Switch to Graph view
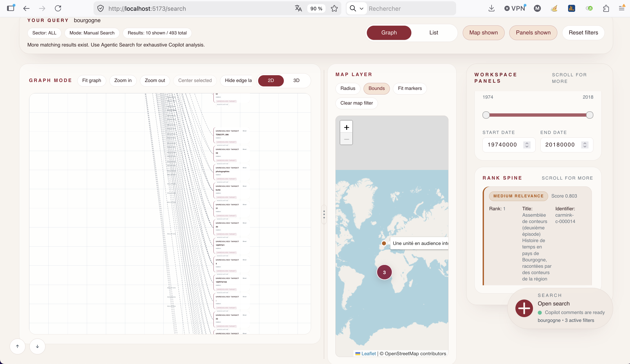 [389, 33]
